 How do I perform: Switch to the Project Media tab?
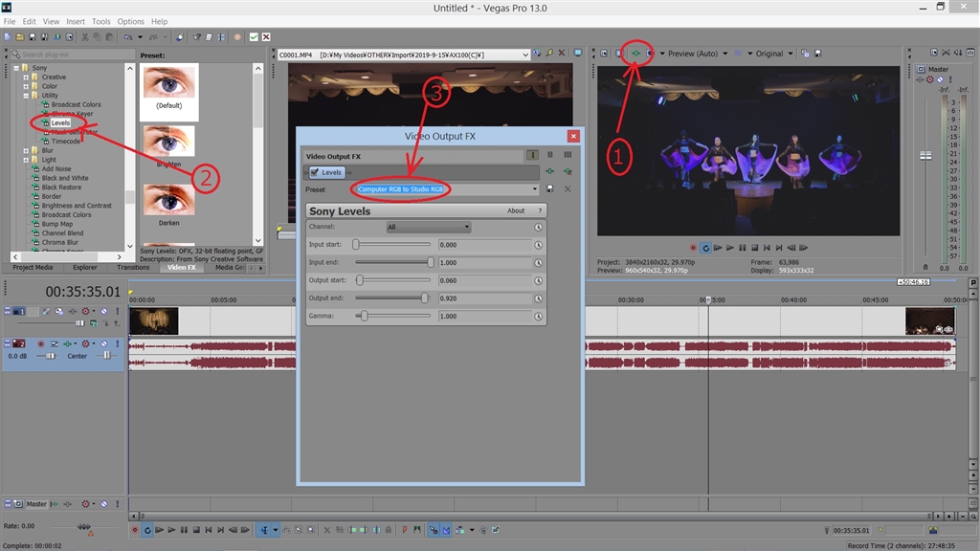(x=33, y=268)
